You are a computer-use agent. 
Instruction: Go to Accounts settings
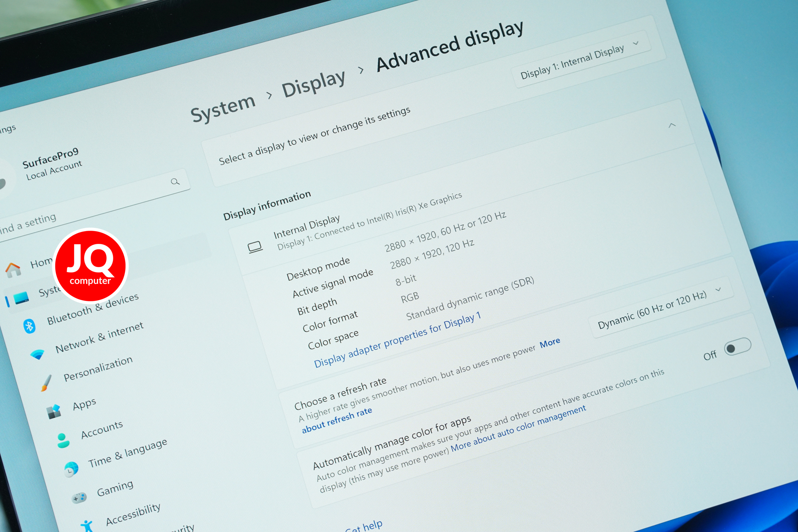[102, 429]
